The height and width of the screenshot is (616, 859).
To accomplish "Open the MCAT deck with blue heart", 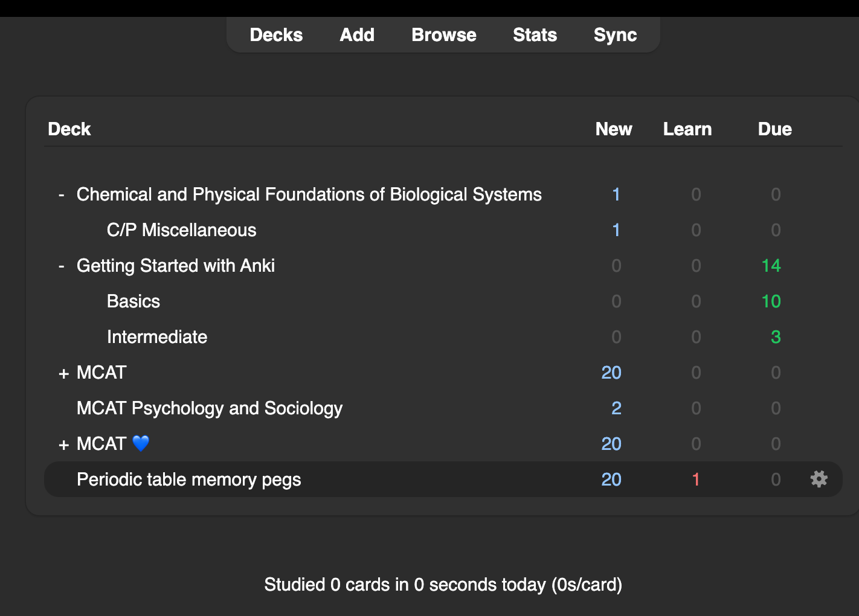I will pyautogui.click(x=113, y=444).
